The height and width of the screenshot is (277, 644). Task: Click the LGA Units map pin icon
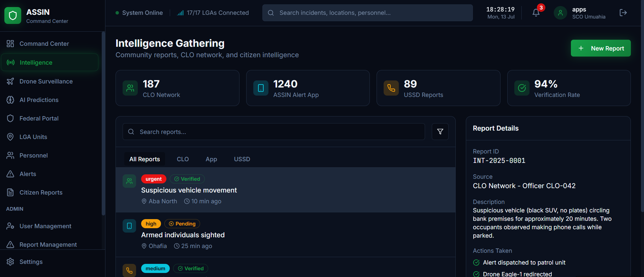pyautogui.click(x=10, y=137)
